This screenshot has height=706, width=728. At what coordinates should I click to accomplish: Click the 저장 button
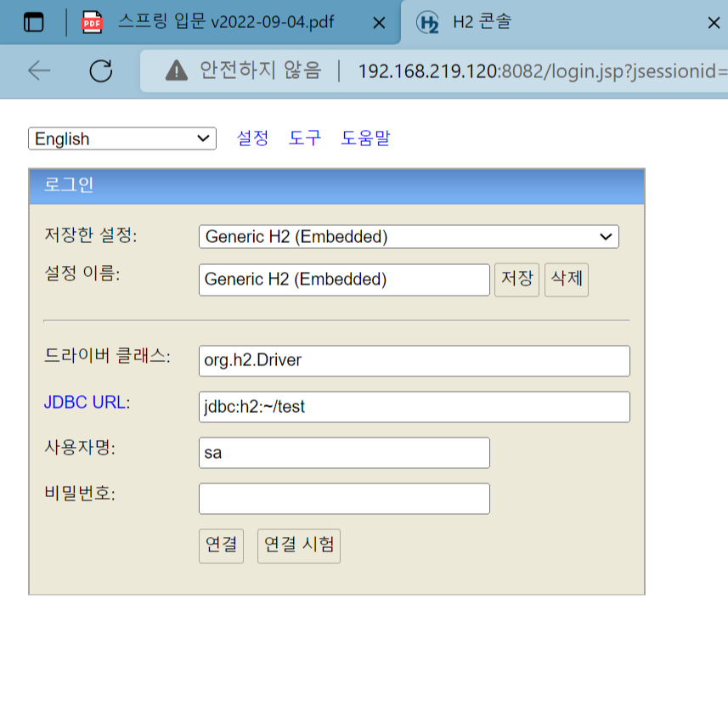point(516,280)
